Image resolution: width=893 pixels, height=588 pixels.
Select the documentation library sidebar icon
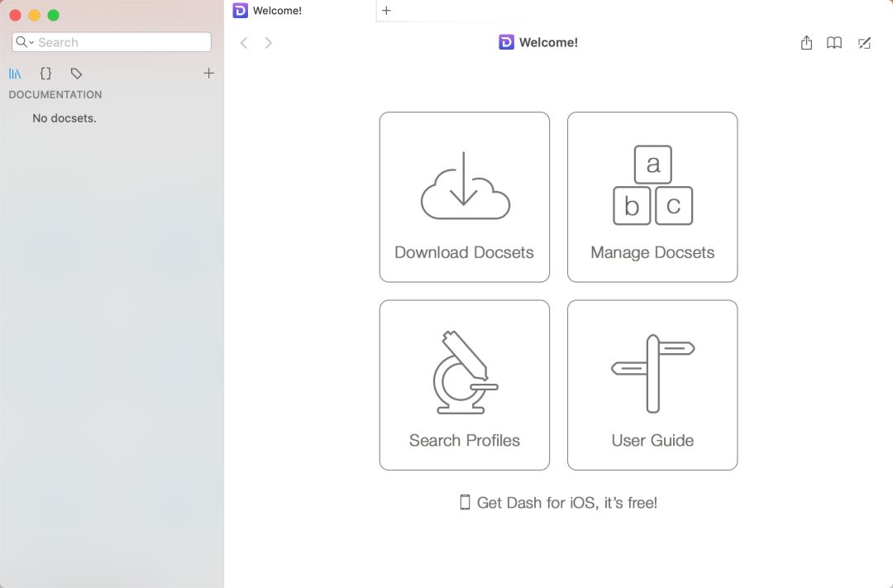[16, 74]
